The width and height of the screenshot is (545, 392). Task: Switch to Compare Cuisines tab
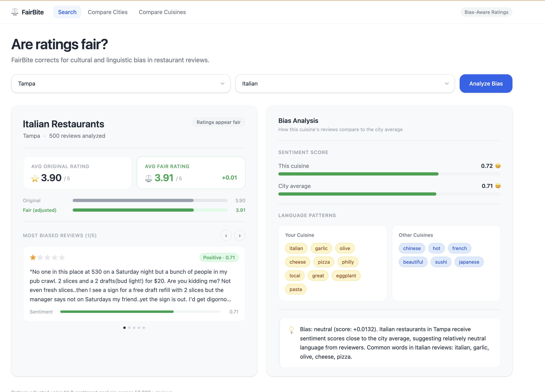pos(162,12)
